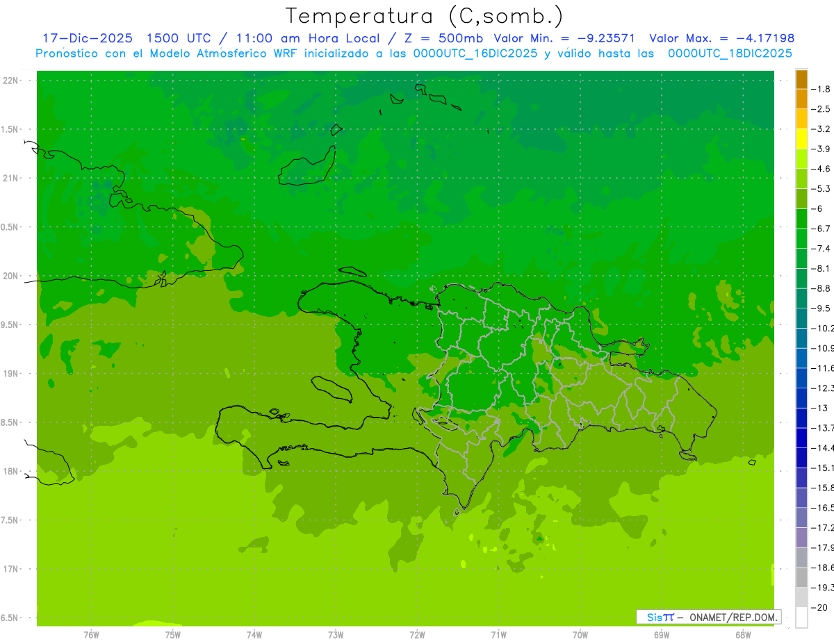834x644 pixels.
Task: Select the '76W' longitude label
Action: [91, 635]
